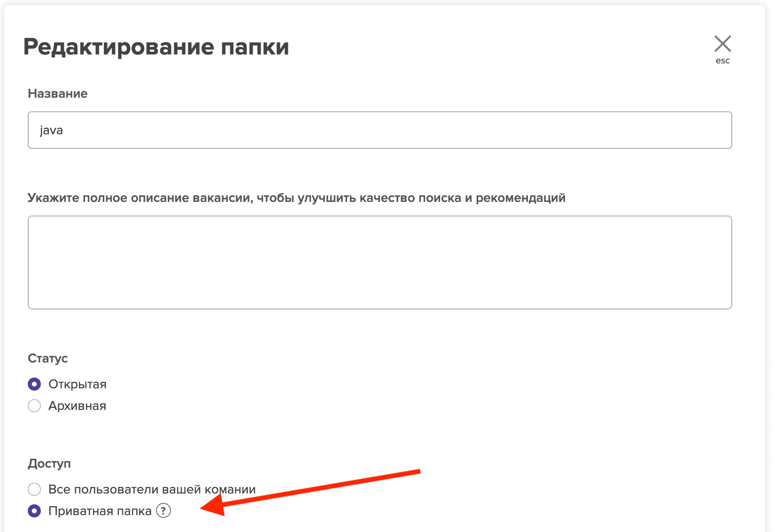Click the Доступ section heading
The width and height of the screenshot is (775, 532).
point(49,463)
